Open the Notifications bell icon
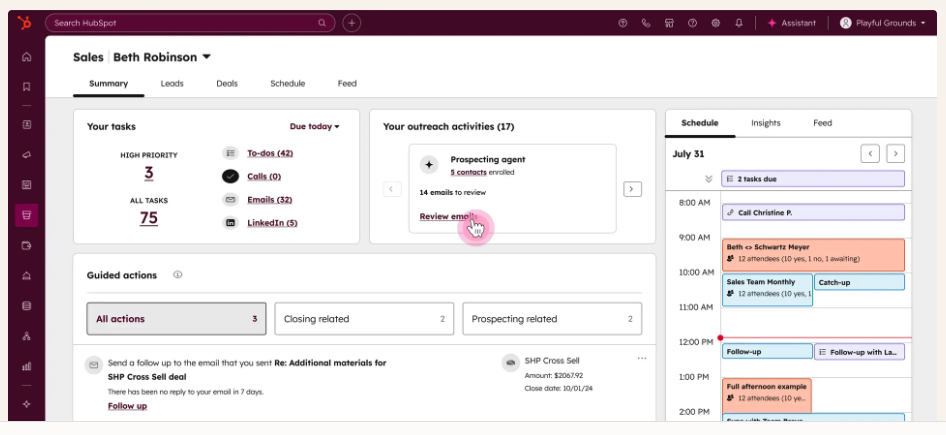946x435 pixels. coord(739,23)
